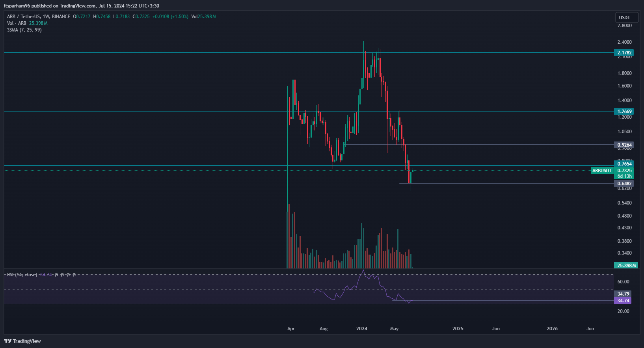Image resolution: width=644 pixels, height=348 pixels.
Task: Click the 0.3800 price axis tick
Action: (x=625, y=241)
